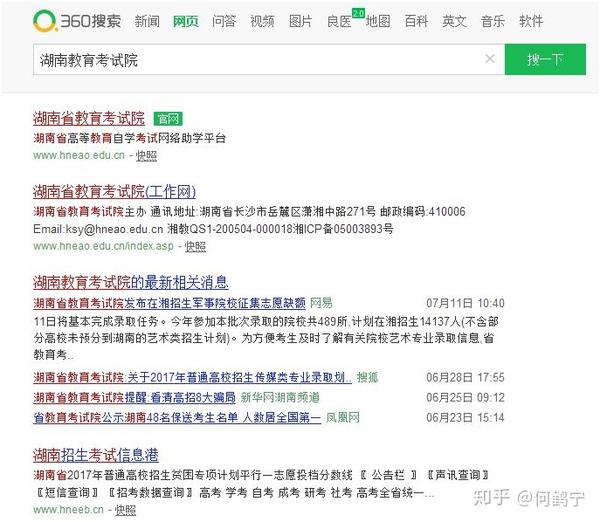Open 快照 for www.hneao.edu.cn/index.asp result
This screenshot has width=600, height=522.
pyautogui.click(x=195, y=246)
